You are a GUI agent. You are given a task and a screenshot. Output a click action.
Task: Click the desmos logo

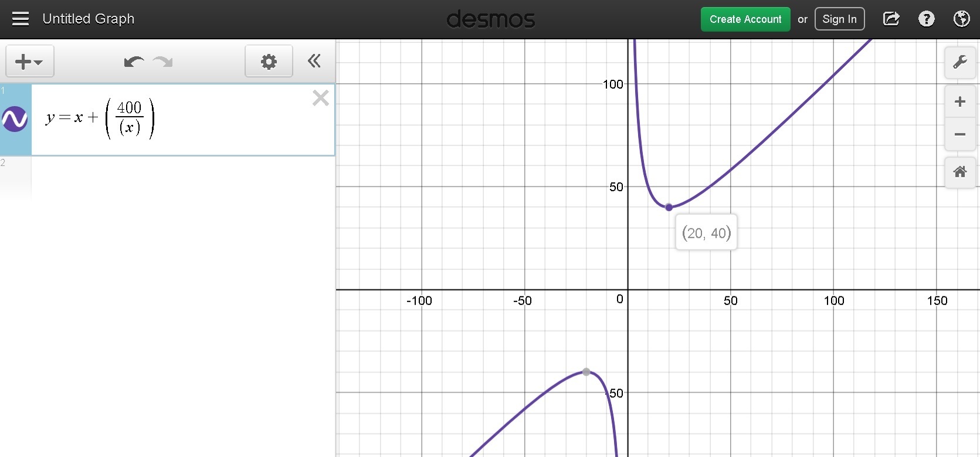pos(491,19)
